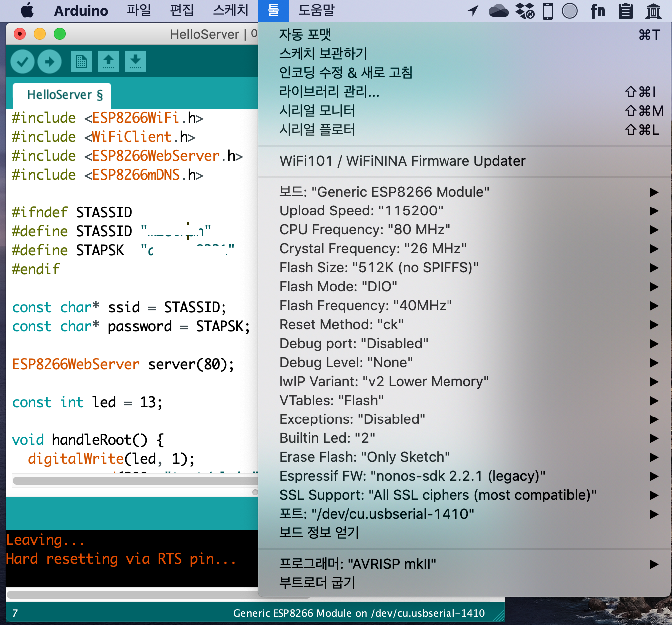672x625 pixels.
Task: Open the 파일 menu
Action: click(139, 11)
